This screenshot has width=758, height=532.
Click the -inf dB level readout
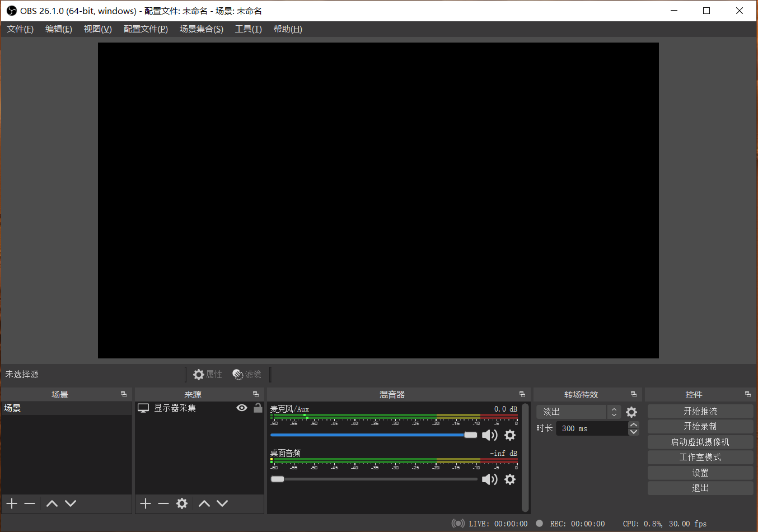[503, 453]
